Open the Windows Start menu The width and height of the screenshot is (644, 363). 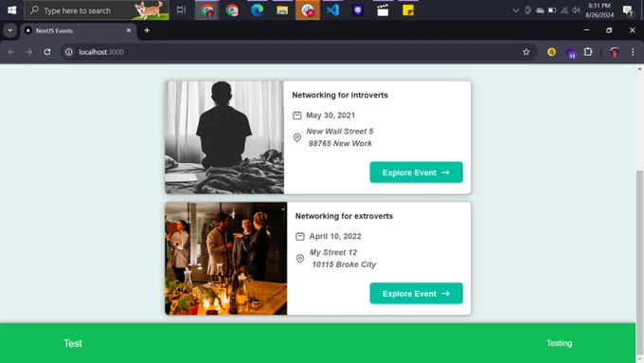point(12,10)
